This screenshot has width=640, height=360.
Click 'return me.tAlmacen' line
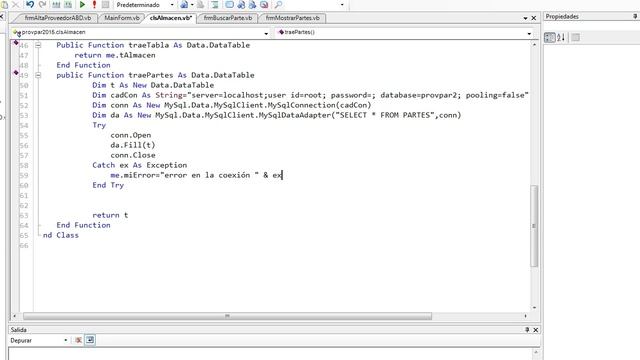click(x=115, y=55)
